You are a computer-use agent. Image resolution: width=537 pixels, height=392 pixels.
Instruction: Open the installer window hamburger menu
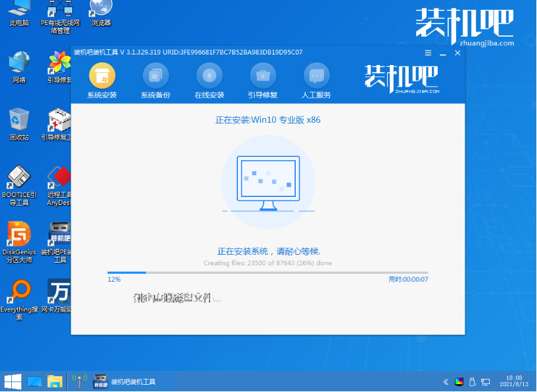pyautogui.click(x=427, y=53)
